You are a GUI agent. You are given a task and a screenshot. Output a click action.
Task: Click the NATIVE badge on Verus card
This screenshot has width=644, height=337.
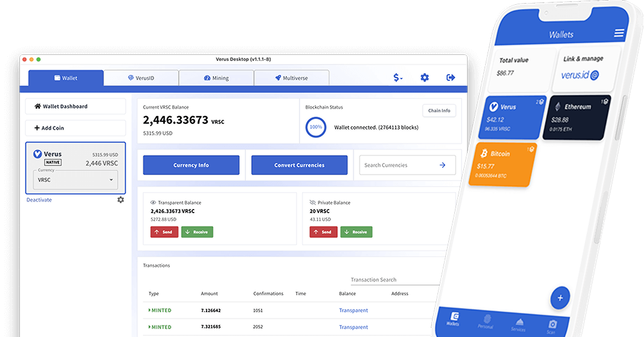pos(53,162)
